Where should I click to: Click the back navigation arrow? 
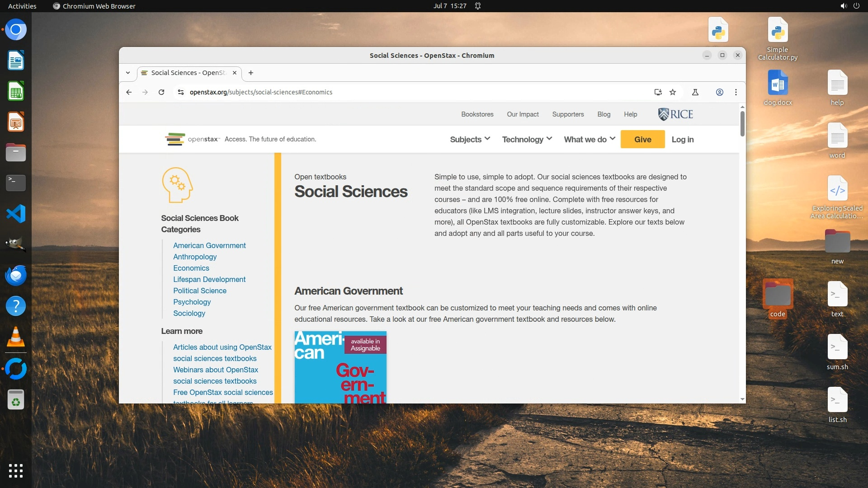129,92
